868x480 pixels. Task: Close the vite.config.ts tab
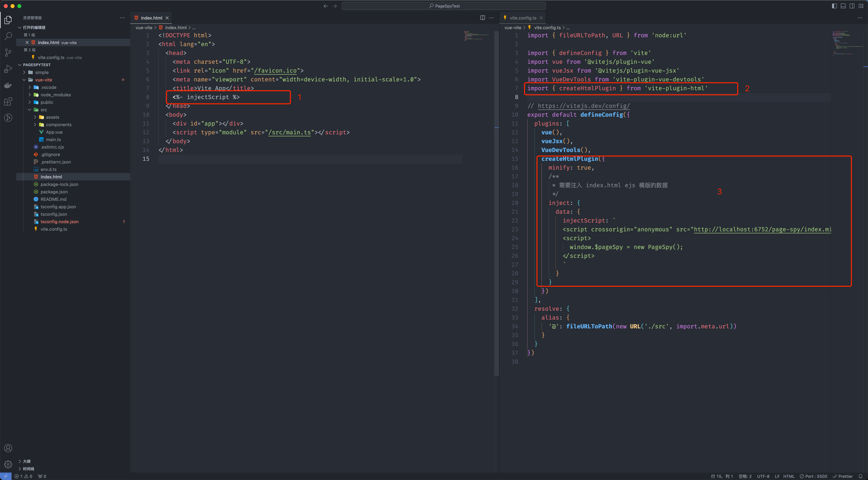(x=541, y=18)
